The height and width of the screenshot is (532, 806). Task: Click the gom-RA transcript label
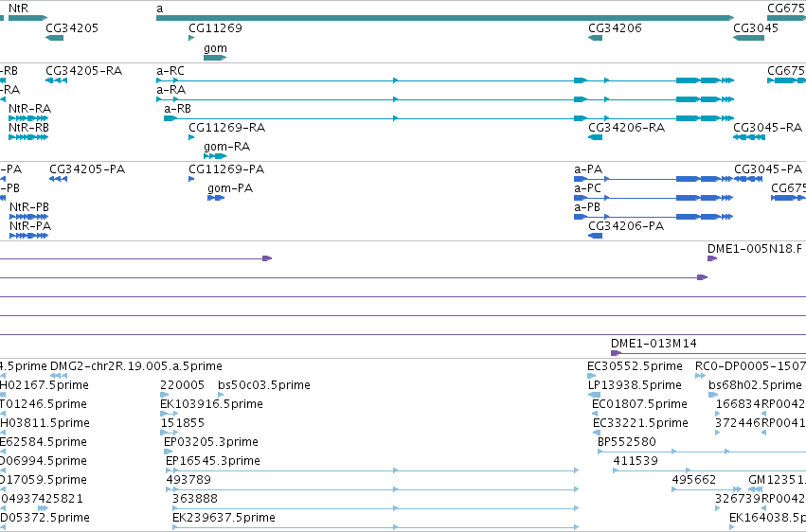click(226, 147)
